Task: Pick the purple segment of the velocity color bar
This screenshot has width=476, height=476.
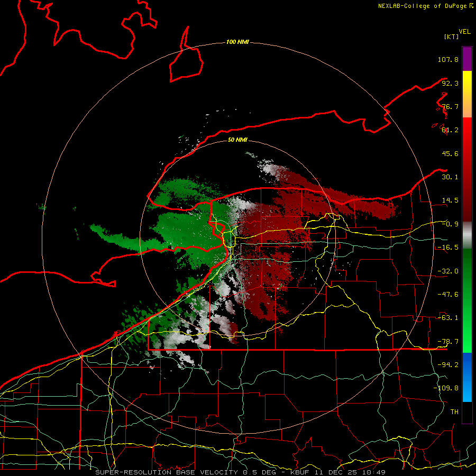Action: coord(467,59)
